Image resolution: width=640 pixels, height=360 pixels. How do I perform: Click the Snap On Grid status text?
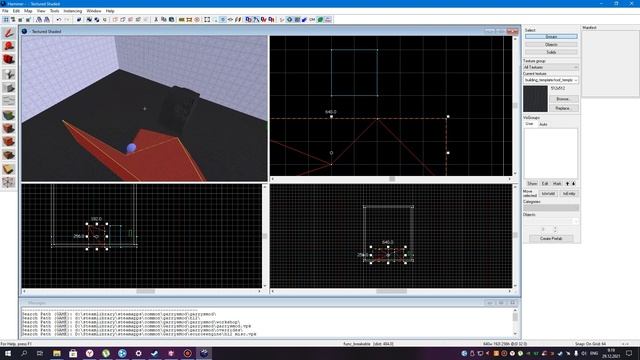point(591,344)
